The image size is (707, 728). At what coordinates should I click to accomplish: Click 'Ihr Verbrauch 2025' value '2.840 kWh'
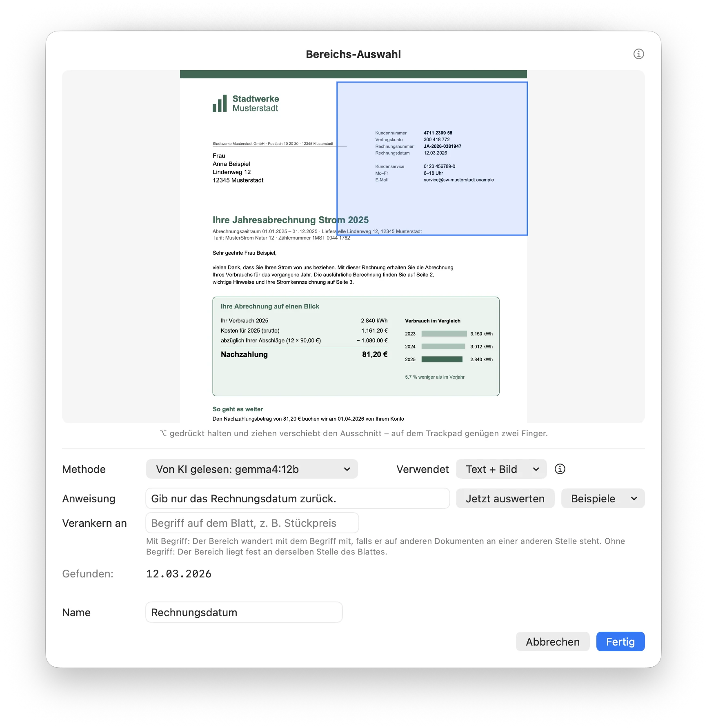pos(374,321)
